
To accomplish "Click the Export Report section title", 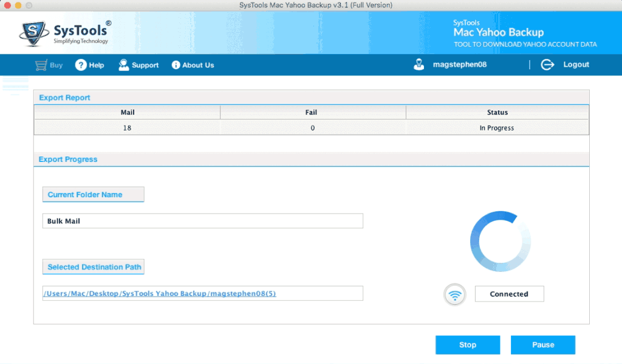I will (64, 98).
